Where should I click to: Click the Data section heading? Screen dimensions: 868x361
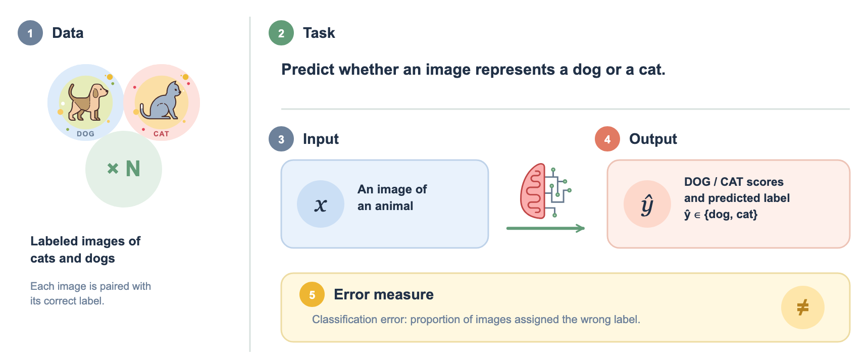(x=68, y=33)
